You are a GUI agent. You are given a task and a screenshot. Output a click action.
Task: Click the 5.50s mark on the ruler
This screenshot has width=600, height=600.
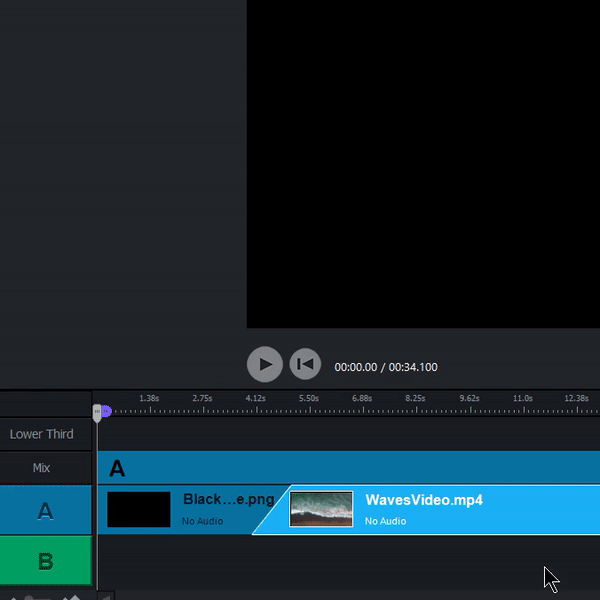(x=309, y=398)
